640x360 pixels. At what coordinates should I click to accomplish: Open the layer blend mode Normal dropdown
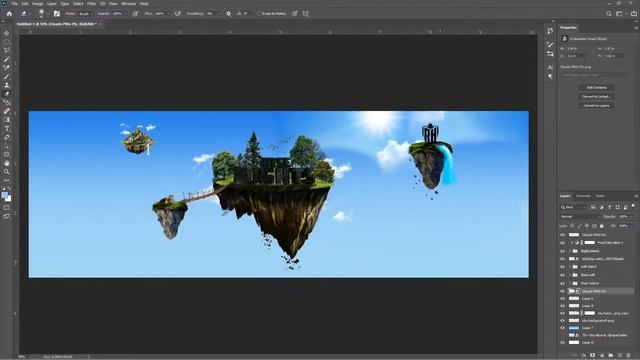click(x=580, y=217)
